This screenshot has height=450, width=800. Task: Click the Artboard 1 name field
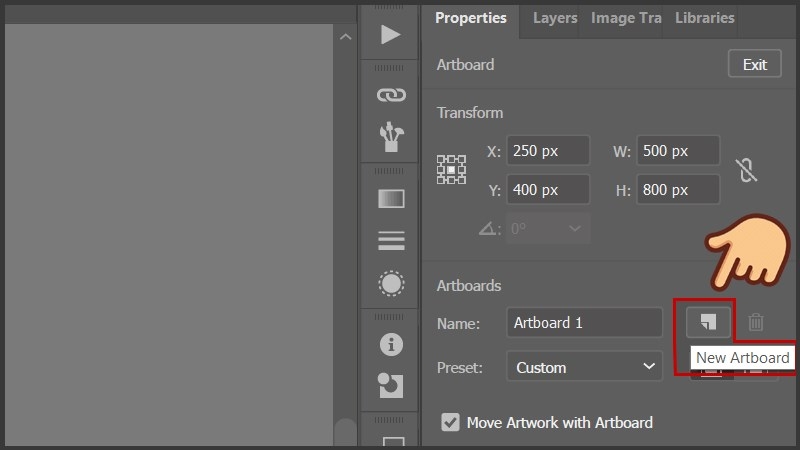[x=584, y=323]
